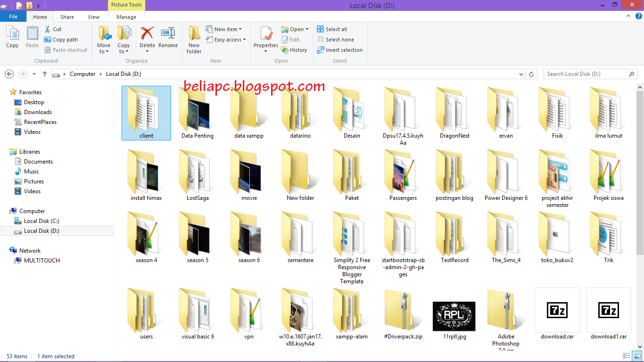The width and height of the screenshot is (644, 362).
Task: Switch to the View tab
Action: tap(93, 16)
